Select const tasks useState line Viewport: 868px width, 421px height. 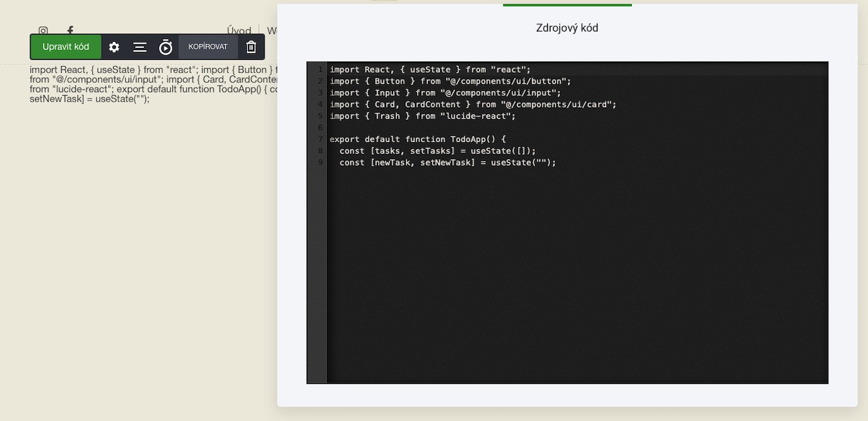point(438,151)
